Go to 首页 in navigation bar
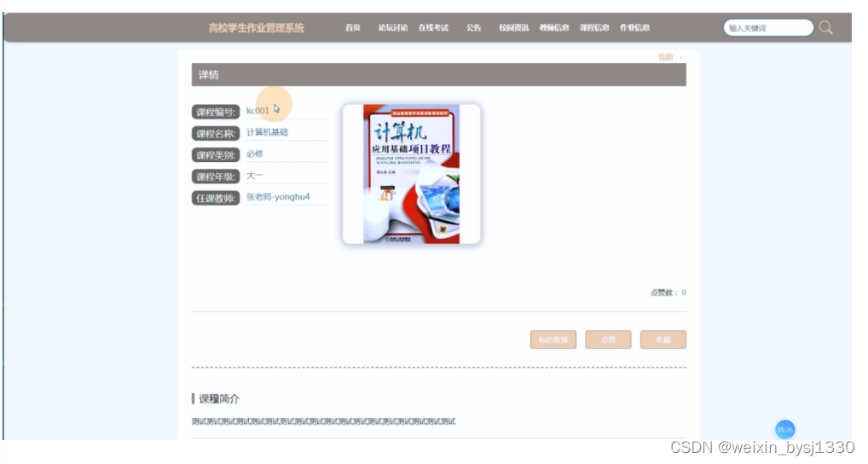The height and width of the screenshot is (464, 868). [x=353, y=27]
